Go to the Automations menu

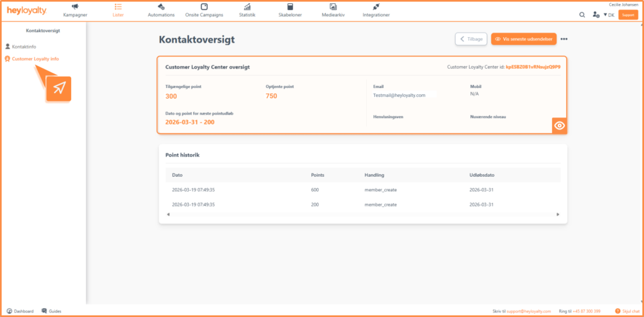161,15
